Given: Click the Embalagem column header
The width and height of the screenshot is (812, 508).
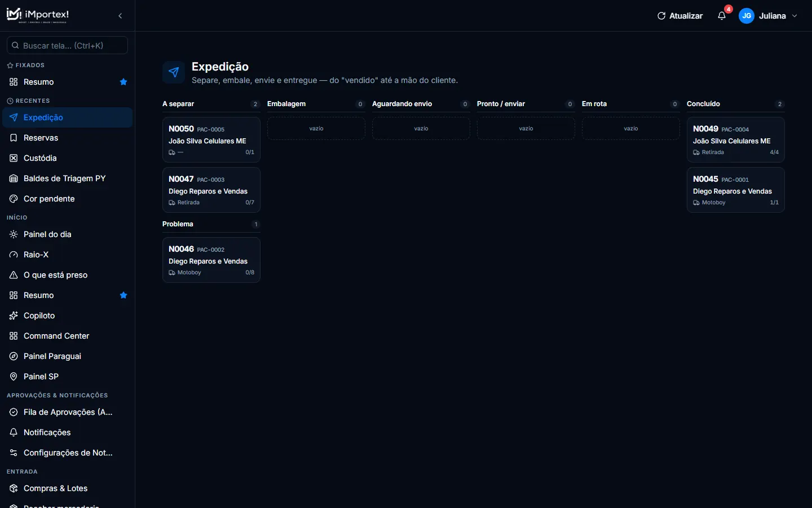Looking at the screenshot, I should coord(286,104).
